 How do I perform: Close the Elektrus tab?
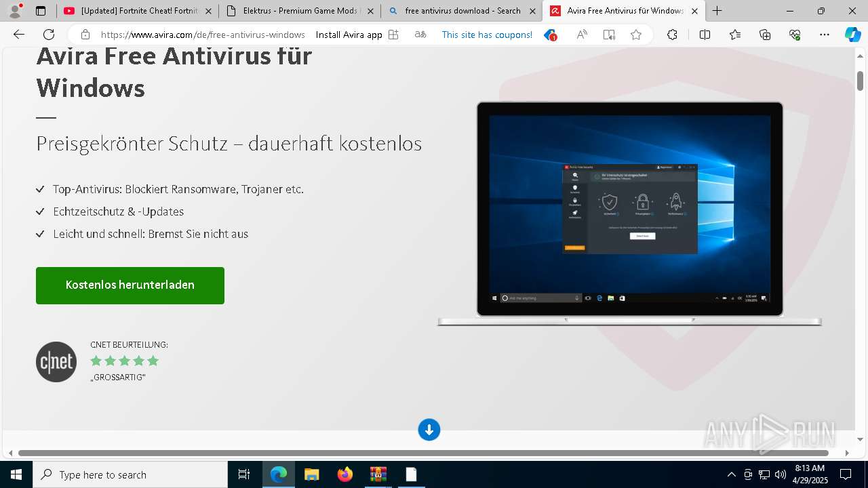[370, 11]
